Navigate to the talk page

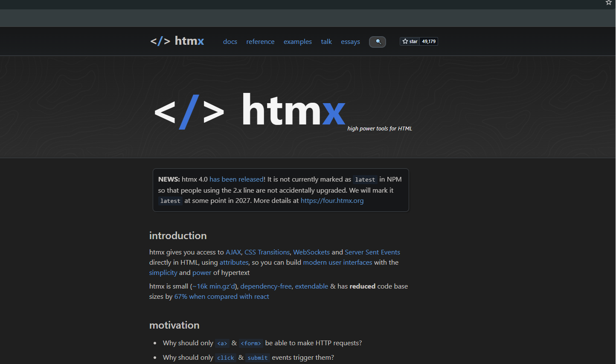click(326, 41)
